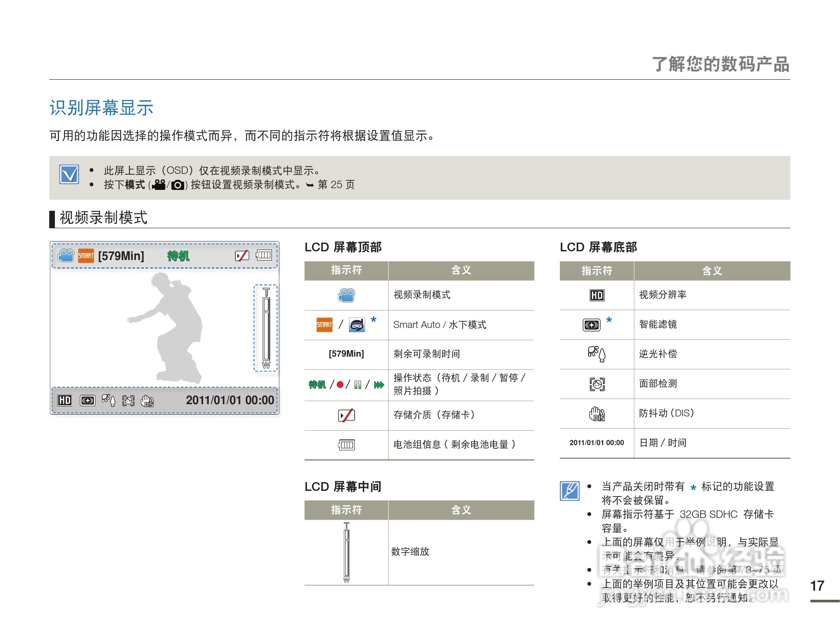This screenshot has width=840, height=642.
Task: Click the blue checkmark note icon
Action: point(69,174)
